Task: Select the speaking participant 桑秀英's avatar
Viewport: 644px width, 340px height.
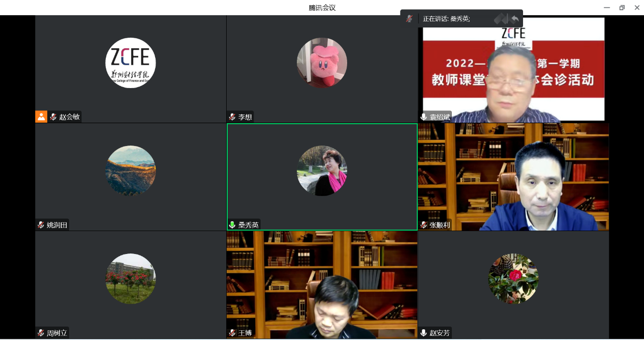Action: 322,171
